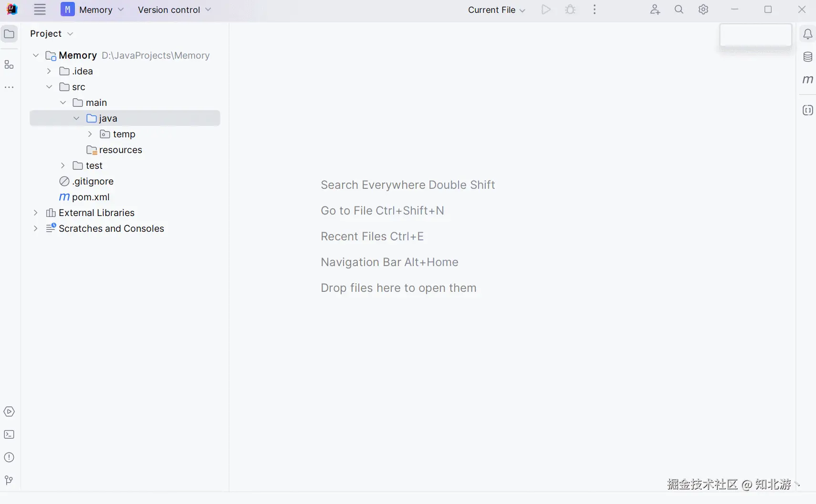Click the Search Everywhere magnifier
Viewport: 816px width, 504px height.
(679, 10)
